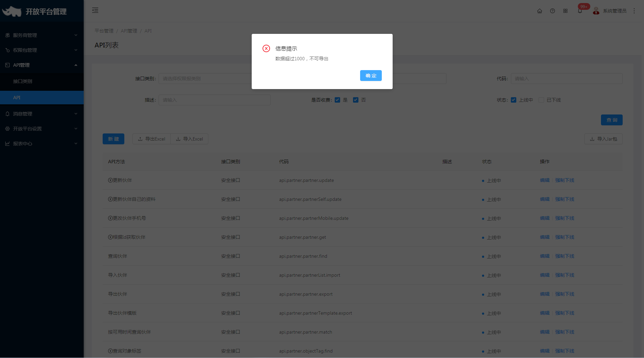Image resolution: width=644 pixels, height=358 pixels.
Task: Click the 状态 column header
Action: (x=487, y=162)
